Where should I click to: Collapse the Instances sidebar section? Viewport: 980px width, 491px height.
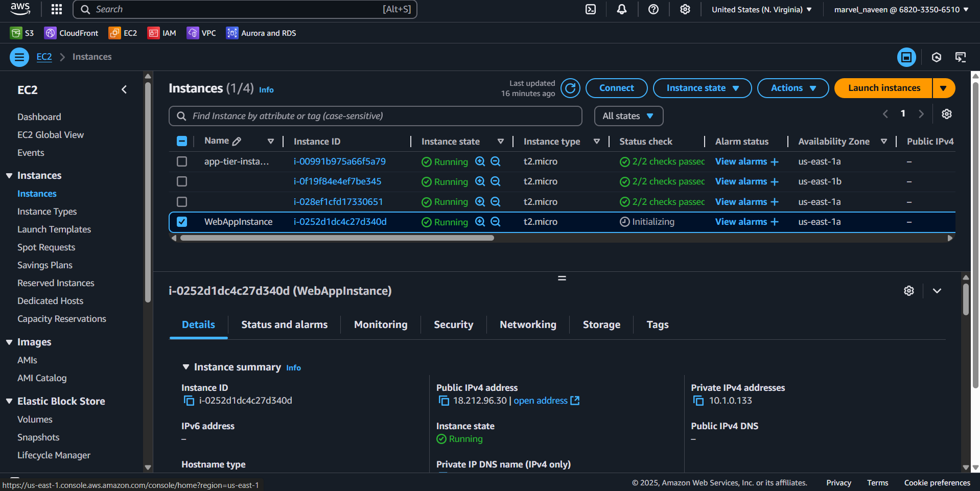click(x=9, y=175)
